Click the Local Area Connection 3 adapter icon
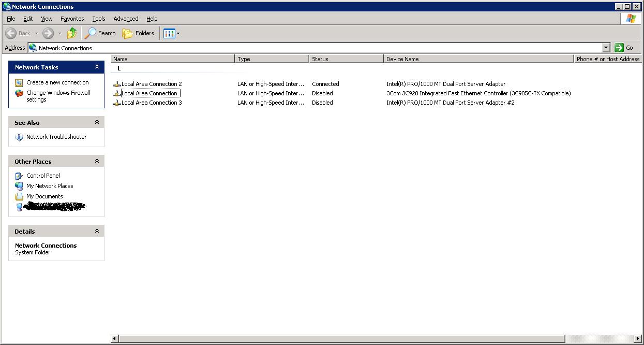 point(117,103)
